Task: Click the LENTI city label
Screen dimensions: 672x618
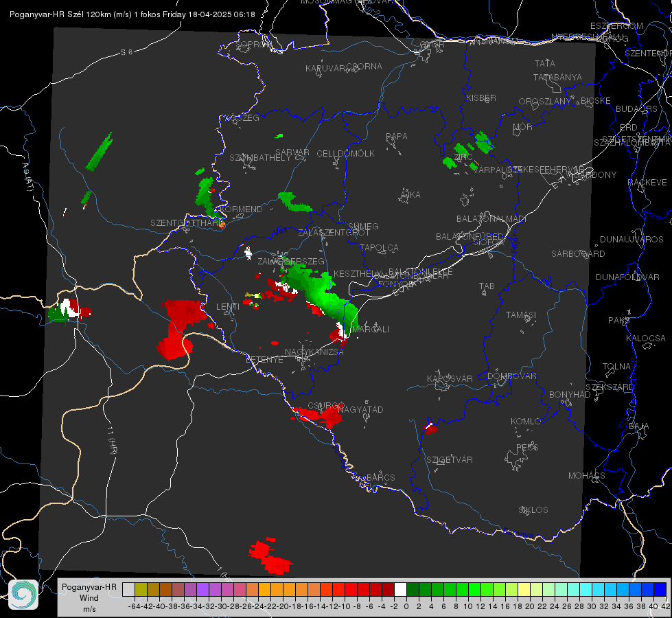Action: (x=228, y=307)
